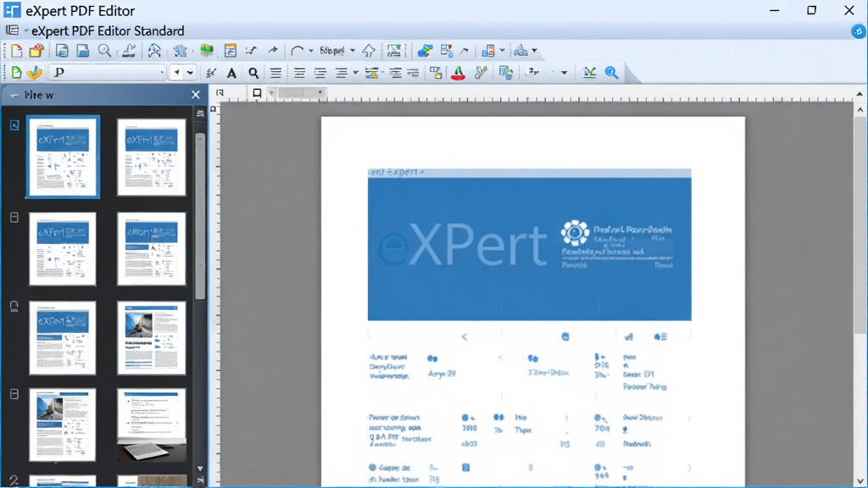
Task: Click the calendar-style page icon in top toolbar
Action: pyautogui.click(x=231, y=51)
